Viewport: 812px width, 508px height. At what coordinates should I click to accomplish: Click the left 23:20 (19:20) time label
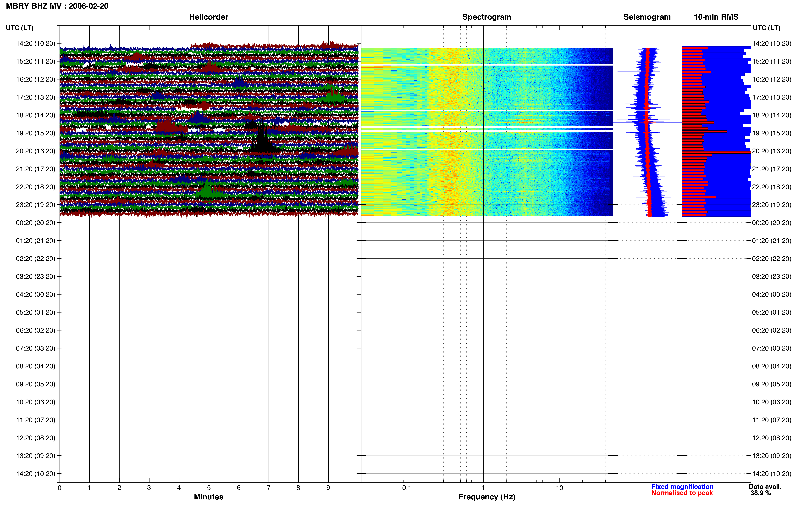click(36, 205)
